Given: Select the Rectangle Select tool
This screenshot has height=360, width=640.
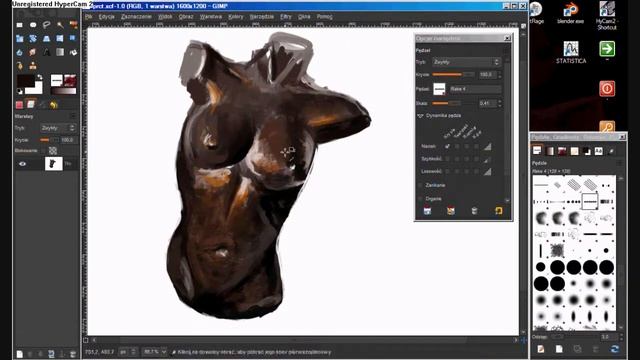Looking at the screenshot, I should point(20,25).
